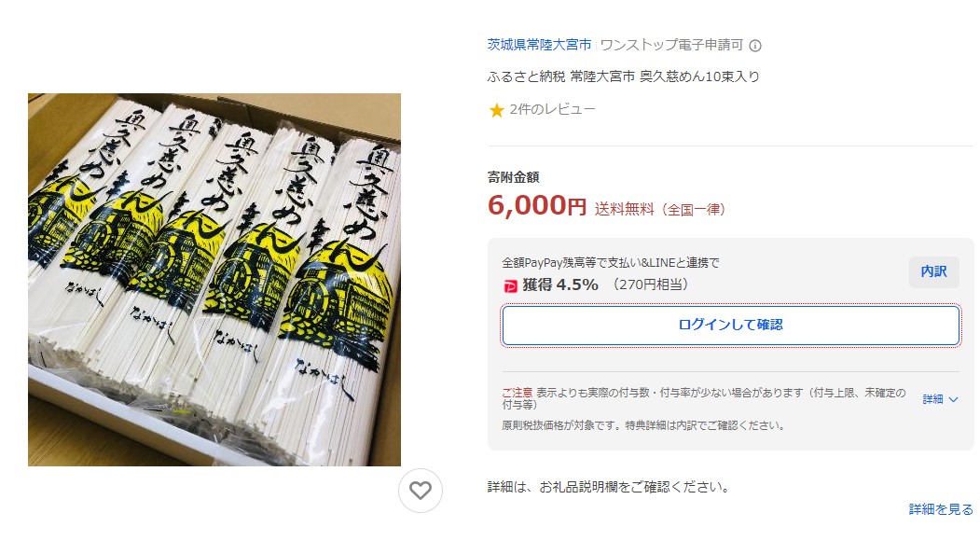Expand the 詳細 notice details
This screenshot has height=541, width=980.
click(940, 399)
